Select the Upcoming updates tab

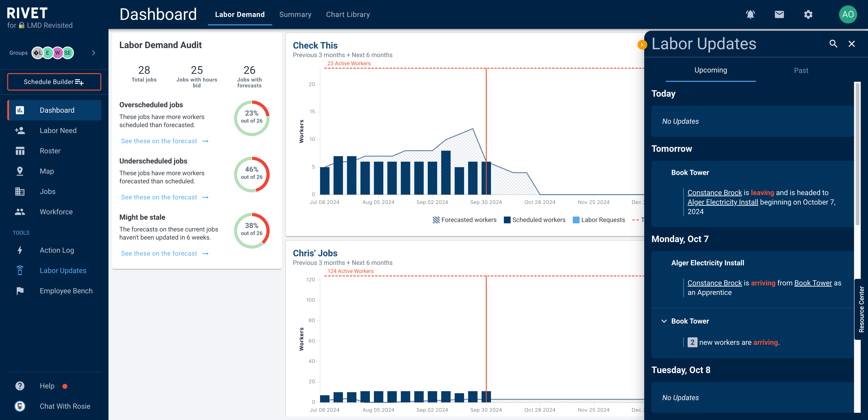coord(711,70)
